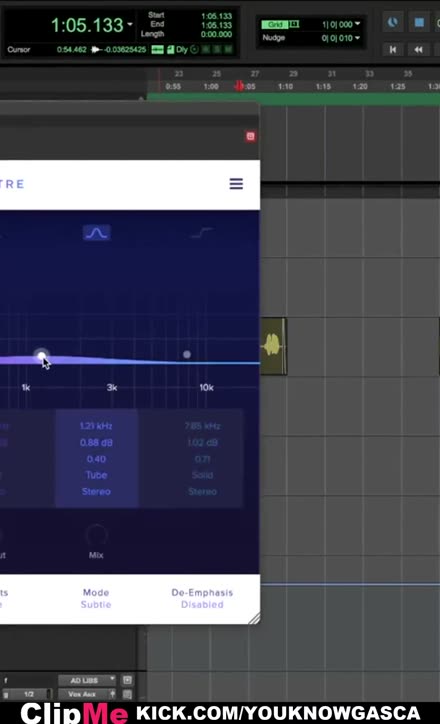The image size is (440, 724).
Task: Click the Mix knob
Action: pos(96,535)
